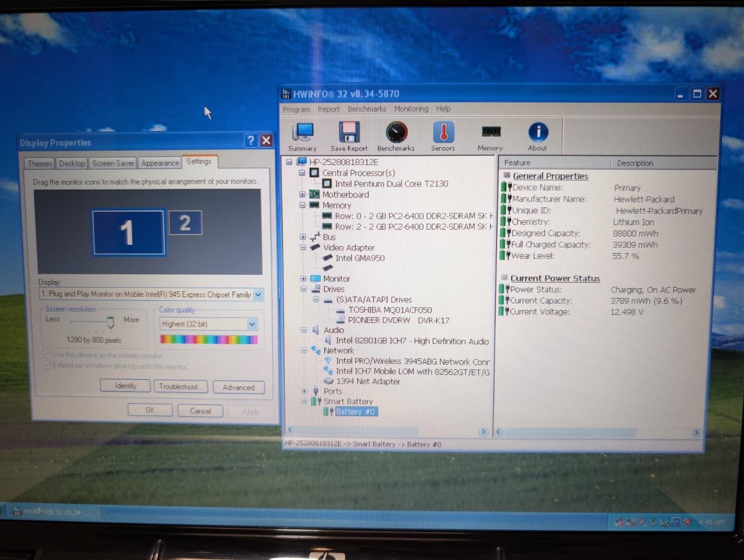Click the system tray clock
Image resolution: width=744 pixels, height=560 pixels.
[x=711, y=522]
